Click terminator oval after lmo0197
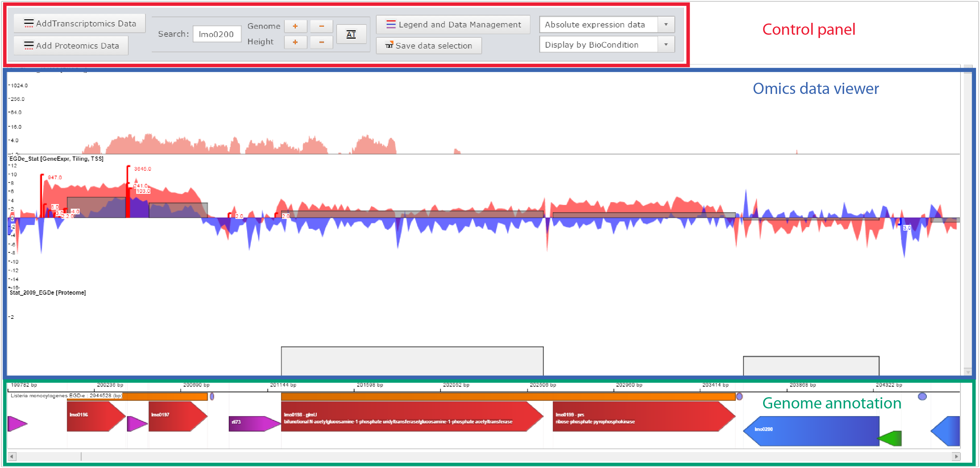The image size is (980, 468). point(212,397)
